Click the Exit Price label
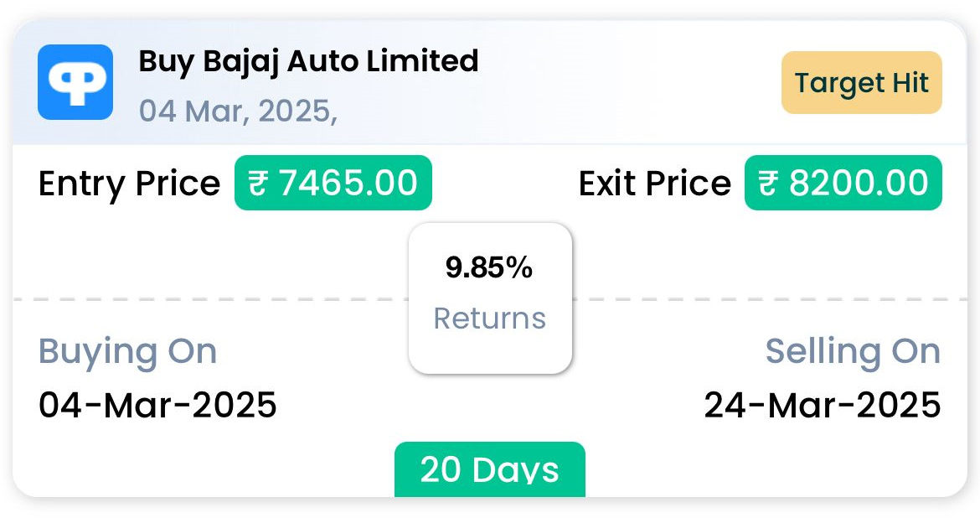 pos(654,184)
